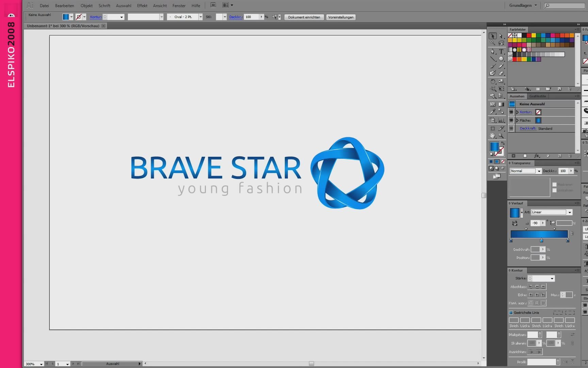Toggle Gestrichelte Linie checkbox
The height and width of the screenshot is (368, 588).
click(511, 312)
